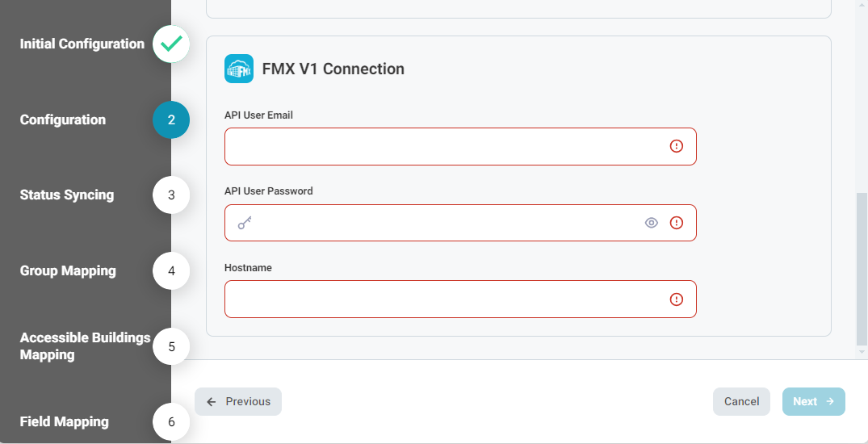Click the vertical scrollbar thumb
The height and width of the screenshot is (444, 868).
(862, 268)
